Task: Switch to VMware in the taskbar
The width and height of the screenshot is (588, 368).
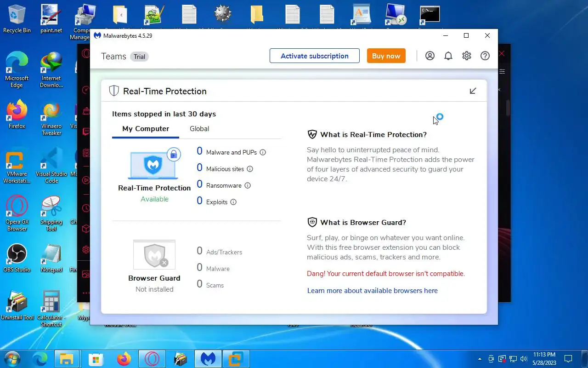Action: pyautogui.click(x=236, y=359)
